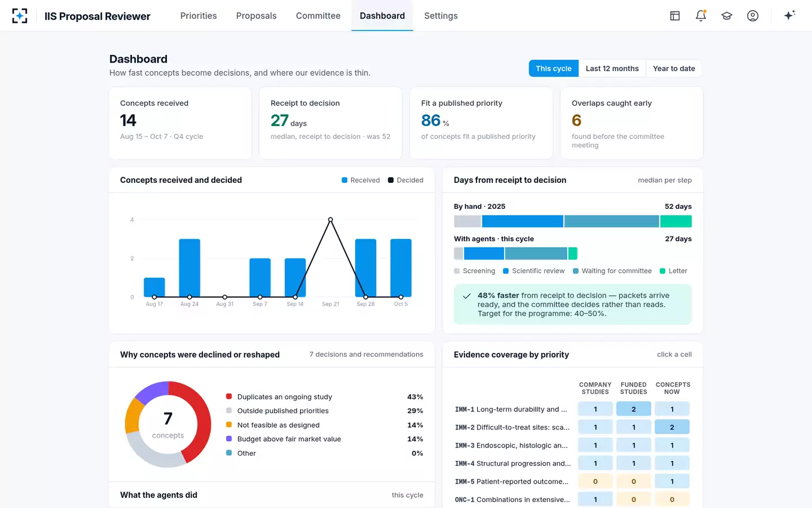
Task: Open the notifications bell
Action: (701, 16)
